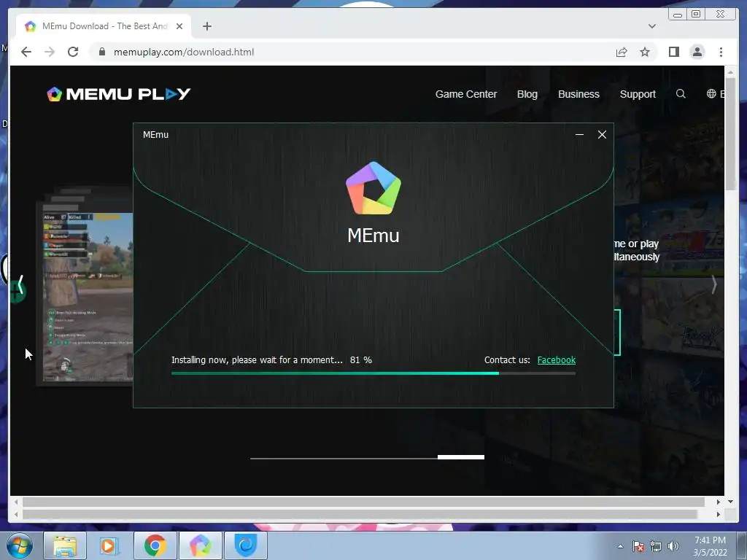Click upper horizontal scrollbar right arrow

719,502
